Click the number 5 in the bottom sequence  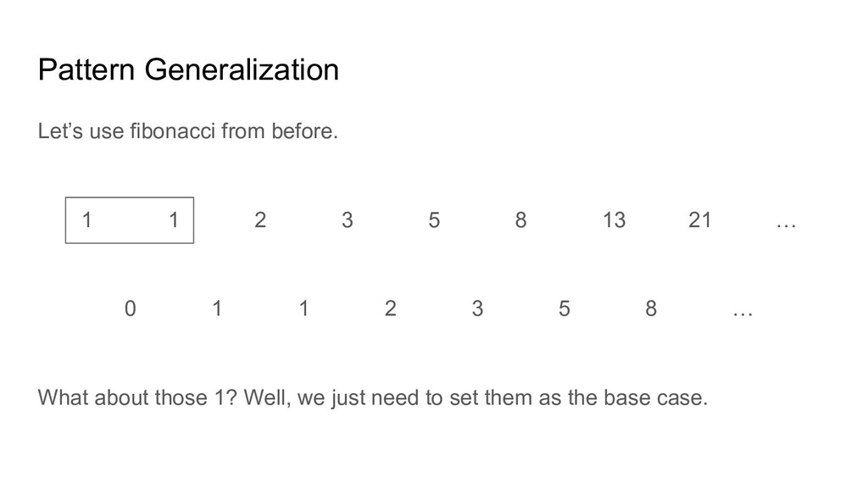tap(564, 308)
